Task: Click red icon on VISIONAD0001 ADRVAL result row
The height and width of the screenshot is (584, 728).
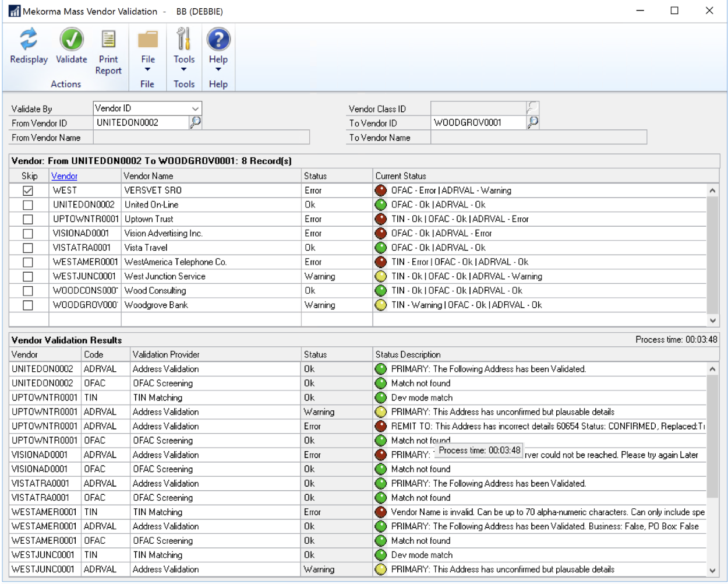Action: (381, 455)
